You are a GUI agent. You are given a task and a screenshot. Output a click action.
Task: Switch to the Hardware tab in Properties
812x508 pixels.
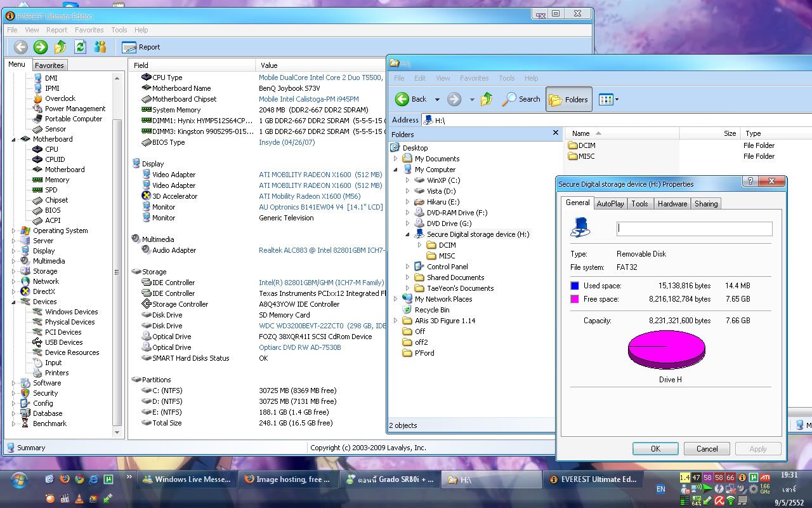pos(672,204)
